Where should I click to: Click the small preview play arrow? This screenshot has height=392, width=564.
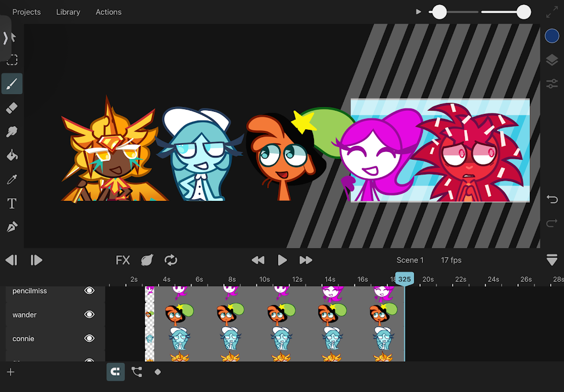pos(419,12)
